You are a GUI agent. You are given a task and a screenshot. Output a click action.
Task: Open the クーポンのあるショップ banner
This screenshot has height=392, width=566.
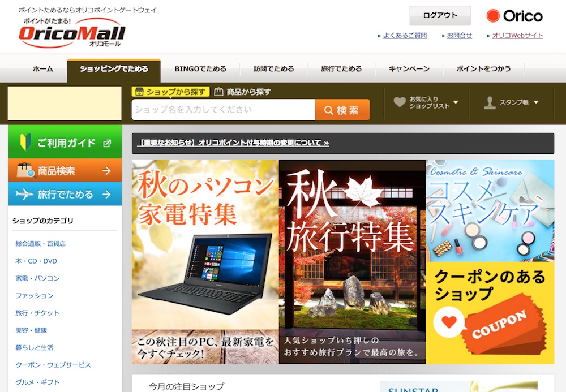pos(490,313)
